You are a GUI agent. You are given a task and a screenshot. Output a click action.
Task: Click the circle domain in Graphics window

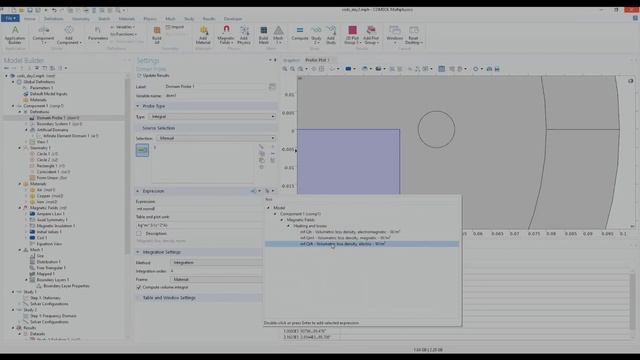tap(436, 129)
